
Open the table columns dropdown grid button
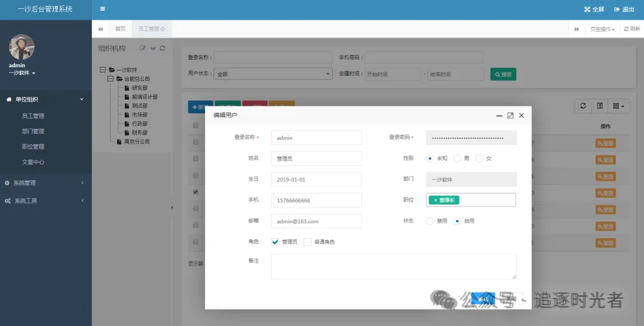[618, 106]
